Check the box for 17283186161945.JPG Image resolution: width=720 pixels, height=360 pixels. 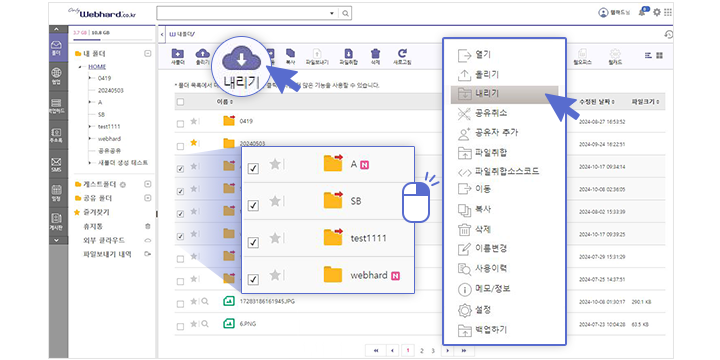click(180, 304)
